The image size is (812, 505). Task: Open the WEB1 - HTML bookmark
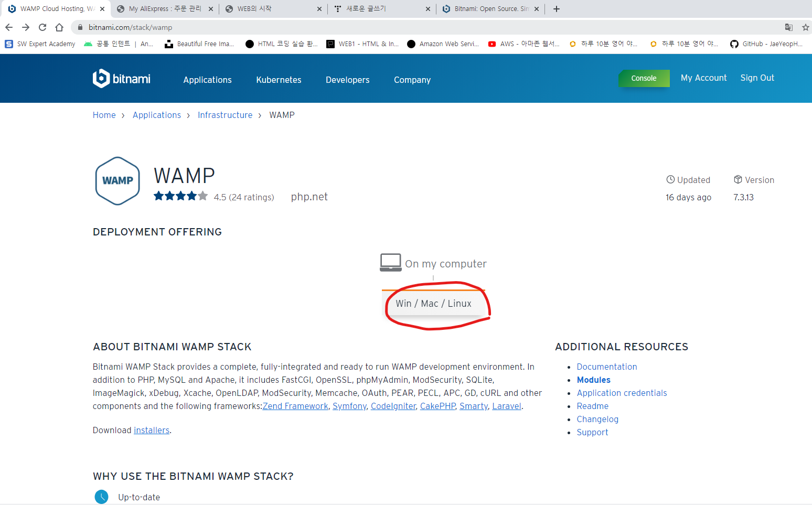[x=362, y=44]
